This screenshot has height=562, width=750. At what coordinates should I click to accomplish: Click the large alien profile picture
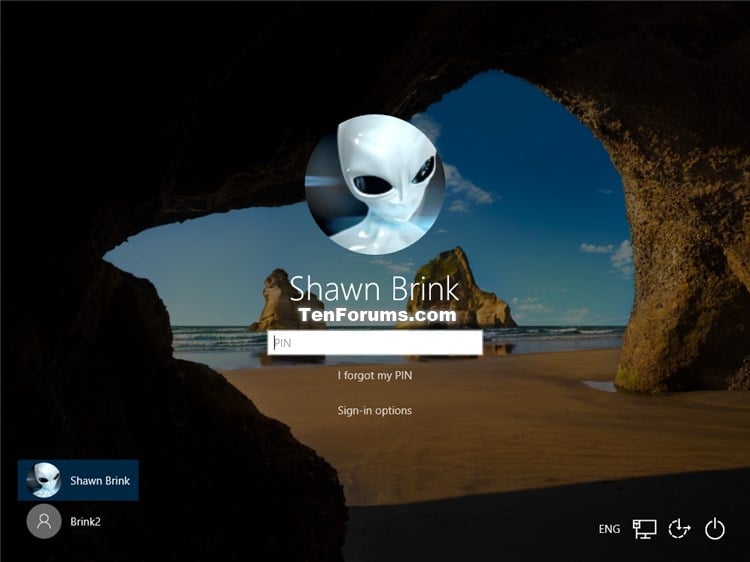pos(375,184)
